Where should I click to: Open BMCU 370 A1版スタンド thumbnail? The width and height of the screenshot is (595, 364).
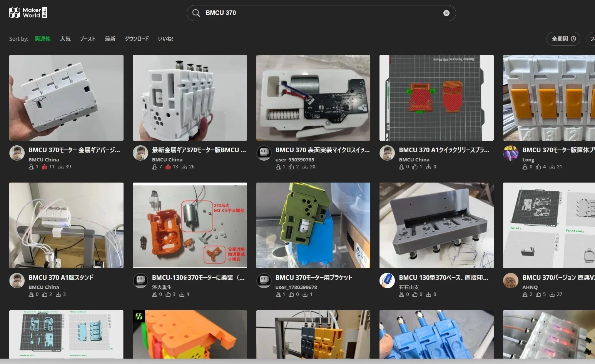click(66, 225)
